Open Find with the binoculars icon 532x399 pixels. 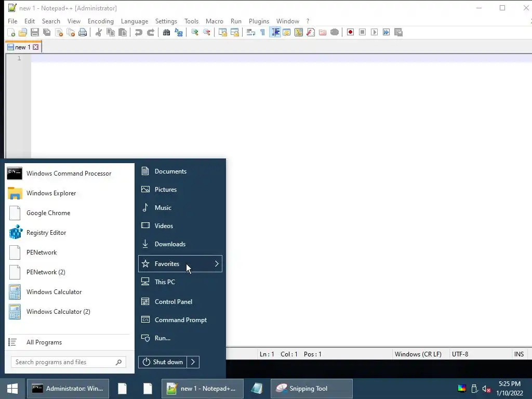point(166,33)
